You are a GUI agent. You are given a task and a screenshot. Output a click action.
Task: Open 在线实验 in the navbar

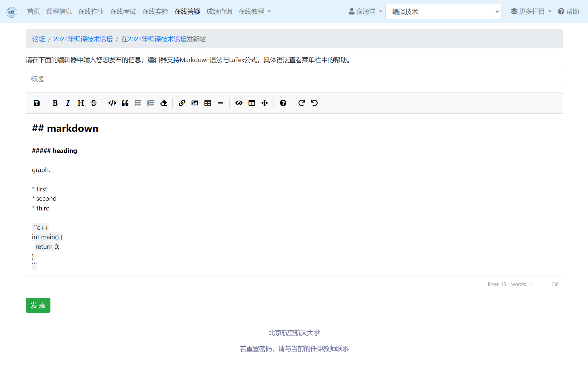[x=155, y=12]
